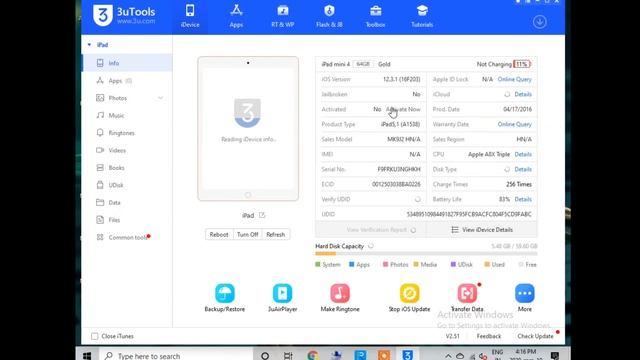The image size is (640, 360).
Task: Click Online Query for Apple ID Lock
Action: point(514,79)
